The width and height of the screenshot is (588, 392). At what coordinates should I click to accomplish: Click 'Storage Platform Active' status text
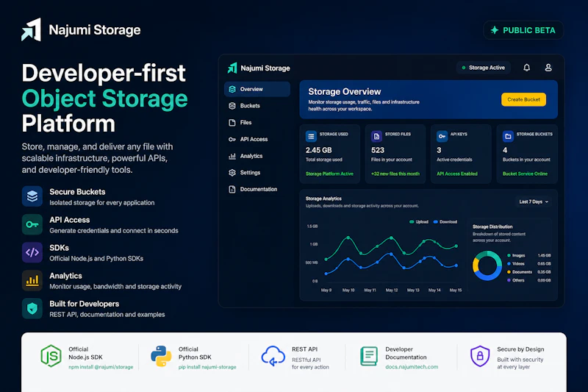pyautogui.click(x=329, y=174)
